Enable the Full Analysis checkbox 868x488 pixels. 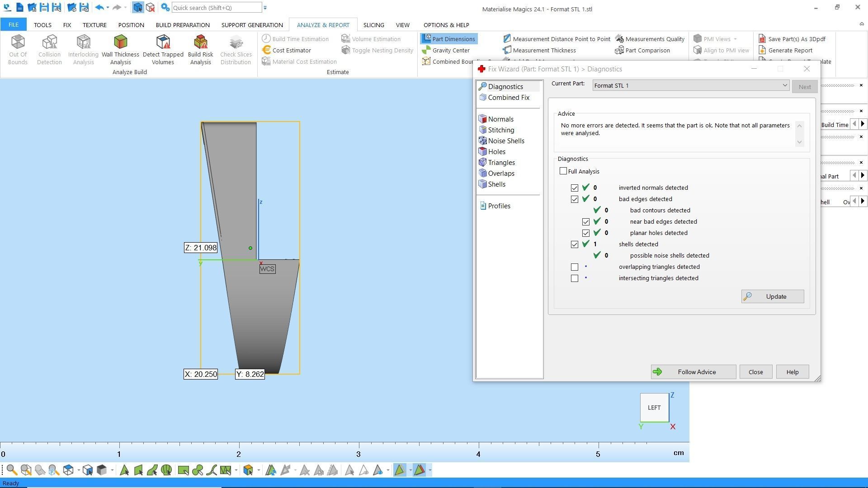[x=563, y=171]
